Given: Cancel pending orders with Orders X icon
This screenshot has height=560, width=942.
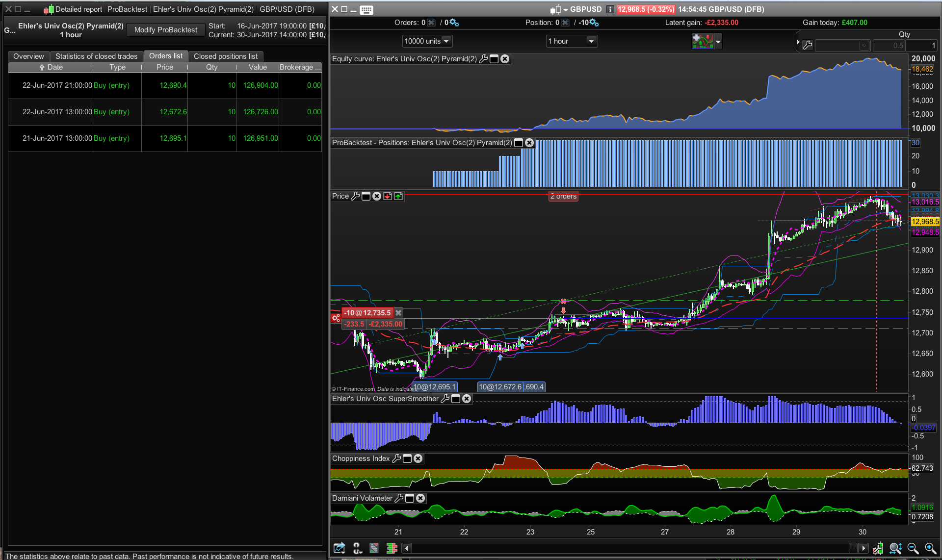Looking at the screenshot, I should click(x=431, y=23).
